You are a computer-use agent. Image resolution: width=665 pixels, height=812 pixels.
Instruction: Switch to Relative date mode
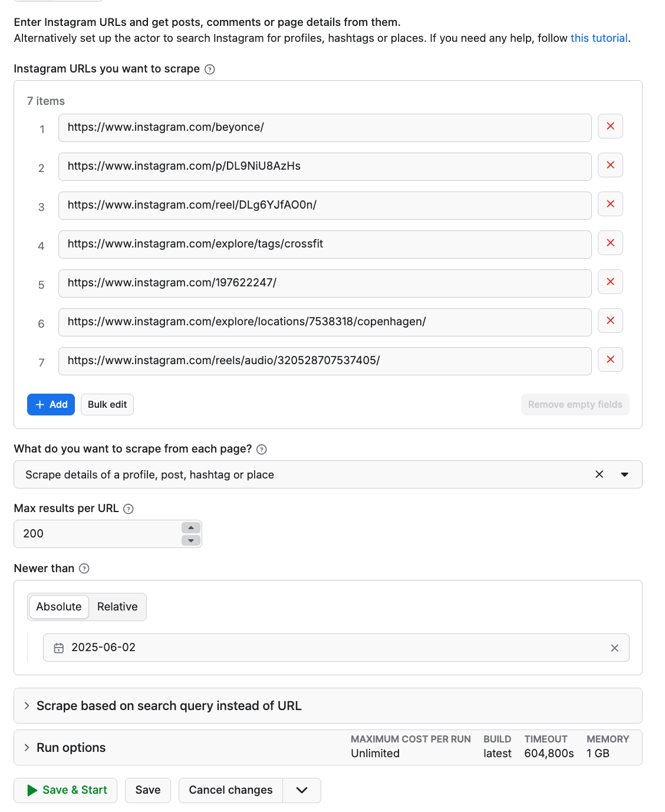click(117, 606)
